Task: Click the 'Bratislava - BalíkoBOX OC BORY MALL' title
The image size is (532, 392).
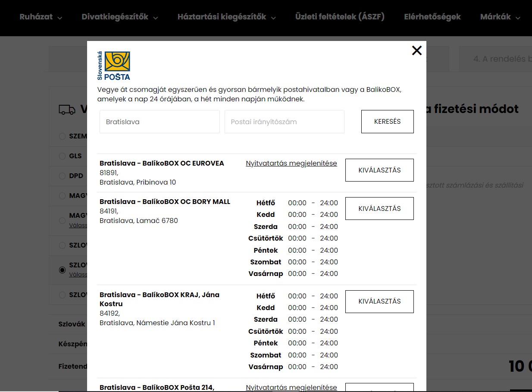Action: pos(165,201)
